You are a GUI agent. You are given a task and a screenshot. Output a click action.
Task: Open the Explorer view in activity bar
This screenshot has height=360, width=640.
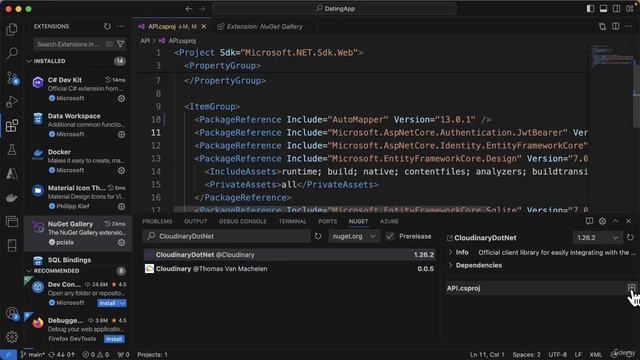coord(12,29)
